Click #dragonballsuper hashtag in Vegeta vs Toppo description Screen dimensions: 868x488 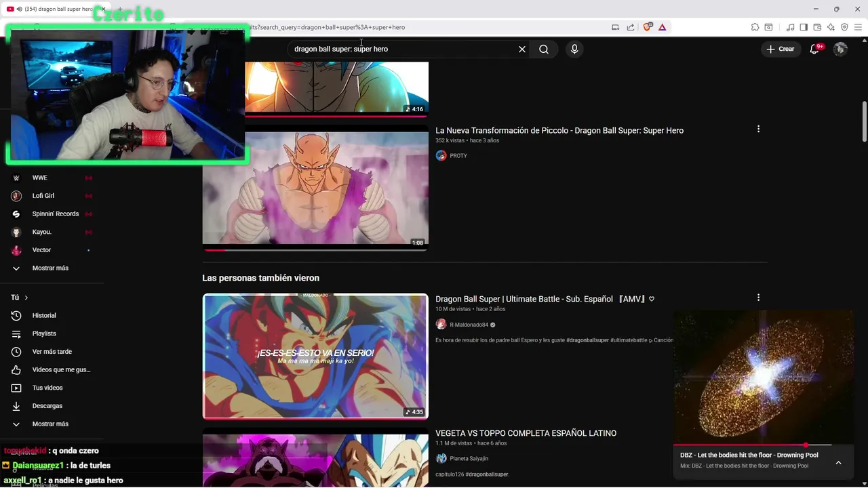[487, 474]
